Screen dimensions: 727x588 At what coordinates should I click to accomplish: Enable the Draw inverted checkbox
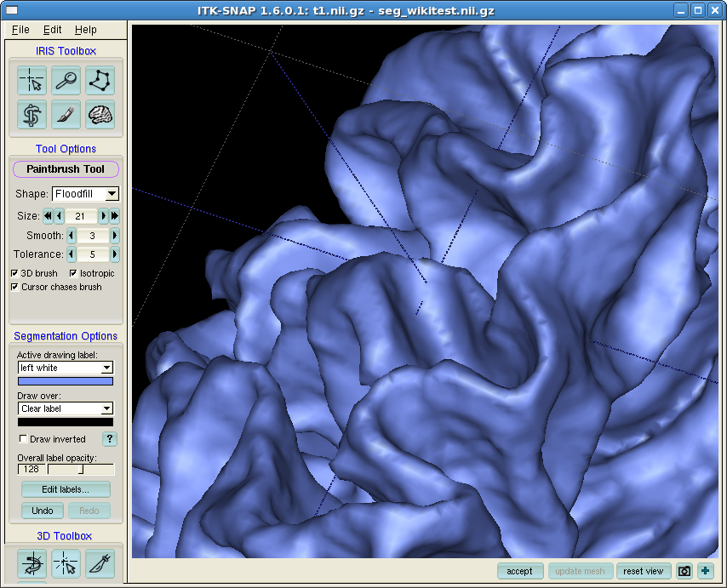point(23,439)
